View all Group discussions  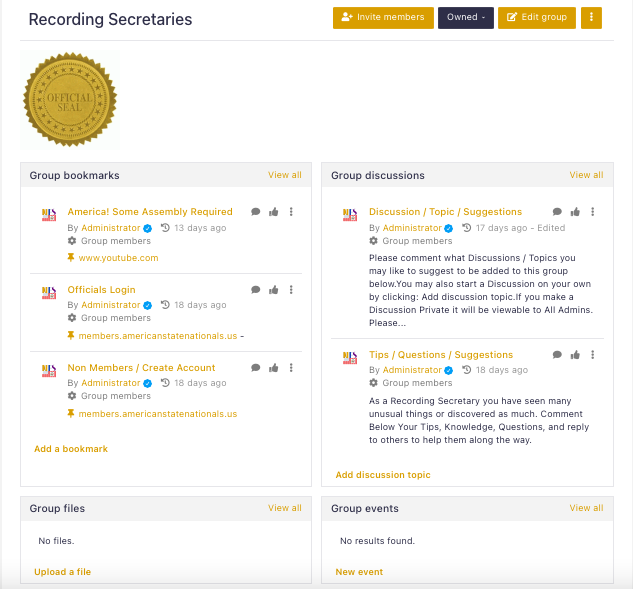tap(586, 175)
